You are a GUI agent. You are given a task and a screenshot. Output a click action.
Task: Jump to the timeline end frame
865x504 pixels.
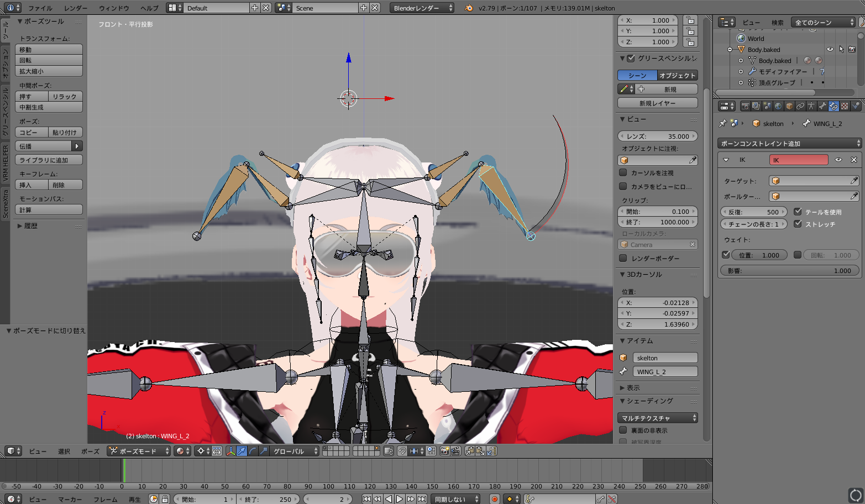click(422, 499)
